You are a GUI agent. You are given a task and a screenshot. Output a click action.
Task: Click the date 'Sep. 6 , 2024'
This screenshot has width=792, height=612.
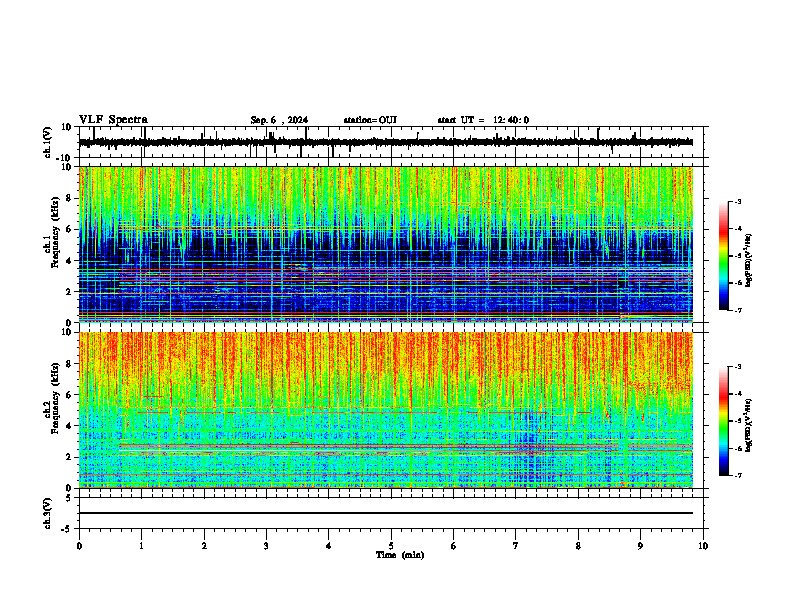(279, 120)
